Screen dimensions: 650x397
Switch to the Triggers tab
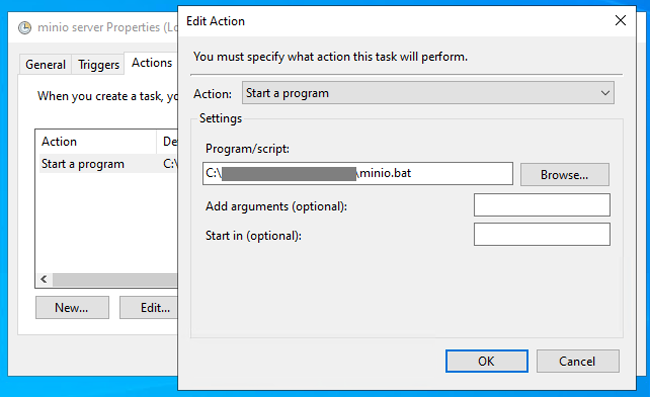coord(99,65)
